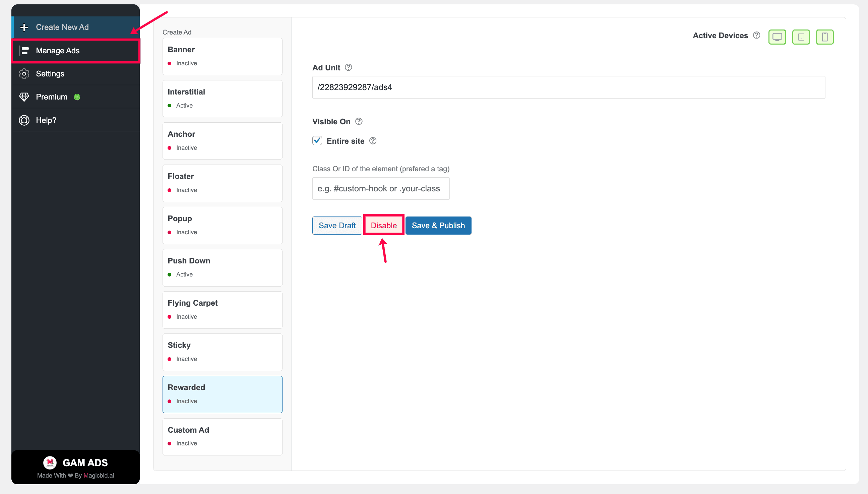This screenshot has height=494, width=868.
Task: Click the help icon next to Visible On
Action: point(359,121)
